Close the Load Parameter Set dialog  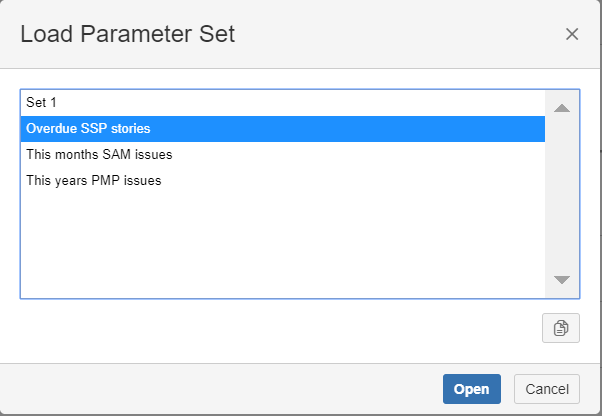572,34
